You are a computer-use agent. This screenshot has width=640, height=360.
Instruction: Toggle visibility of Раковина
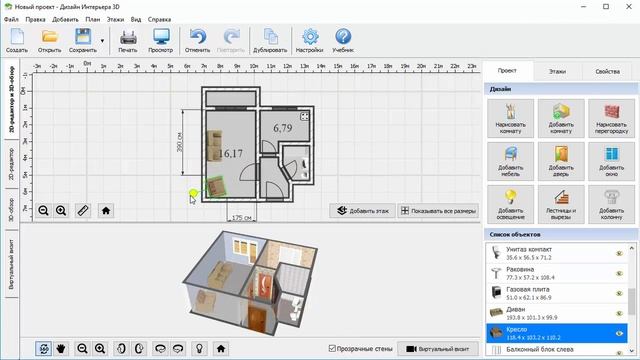pyautogui.click(x=619, y=273)
